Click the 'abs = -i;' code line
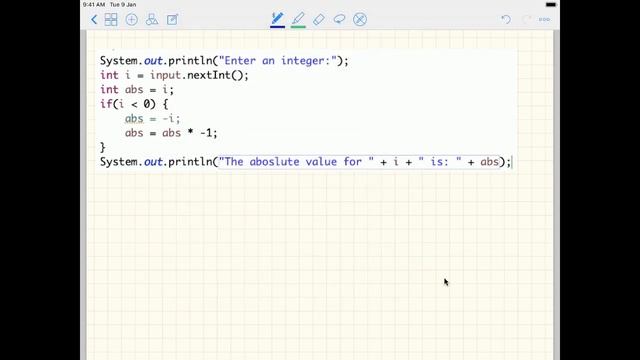640x360 pixels. click(x=152, y=118)
